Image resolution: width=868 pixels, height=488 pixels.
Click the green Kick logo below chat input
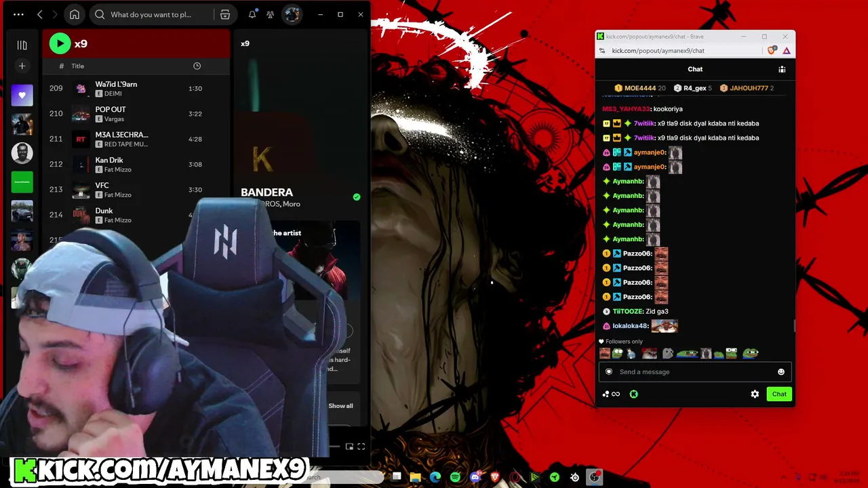(633, 394)
